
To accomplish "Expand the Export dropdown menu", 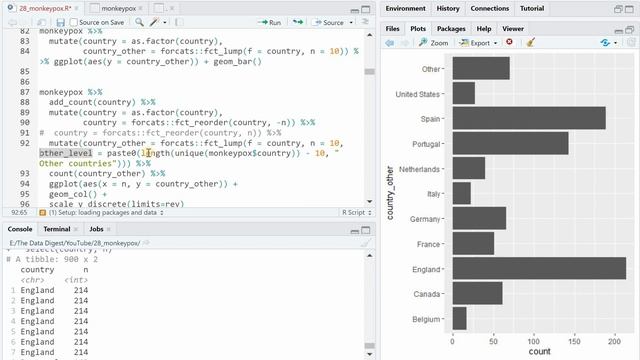I will point(496,43).
